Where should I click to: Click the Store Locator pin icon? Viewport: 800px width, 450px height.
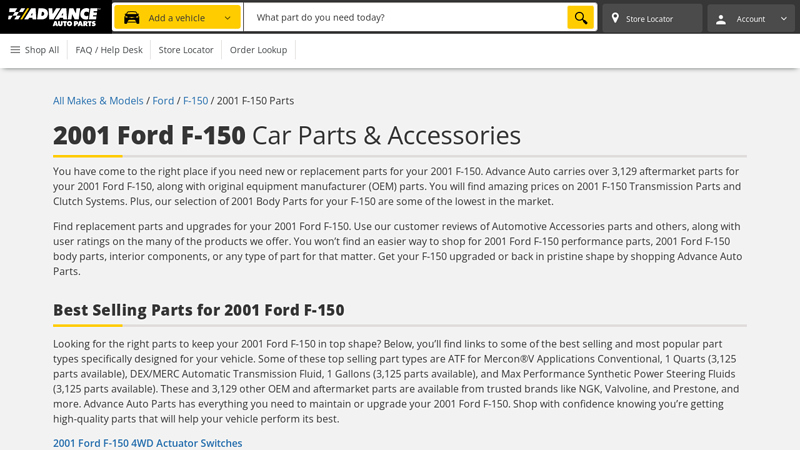coord(615,18)
